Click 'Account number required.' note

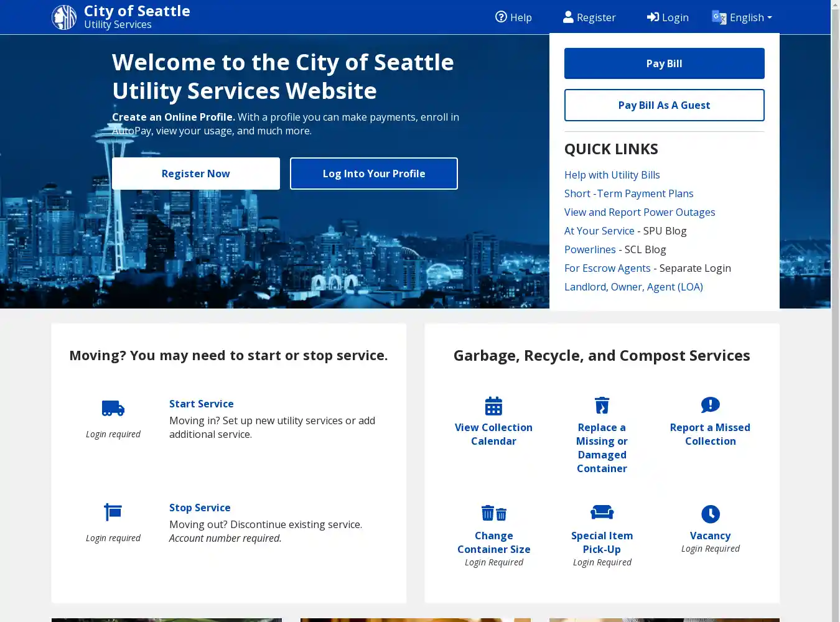pyautogui.click(x=225, y=538)
